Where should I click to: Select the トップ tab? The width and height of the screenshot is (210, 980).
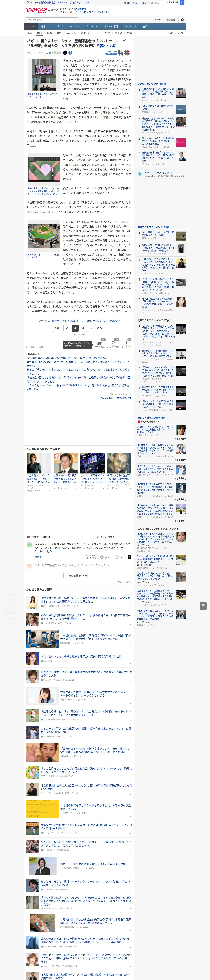[x=31, y=27]
